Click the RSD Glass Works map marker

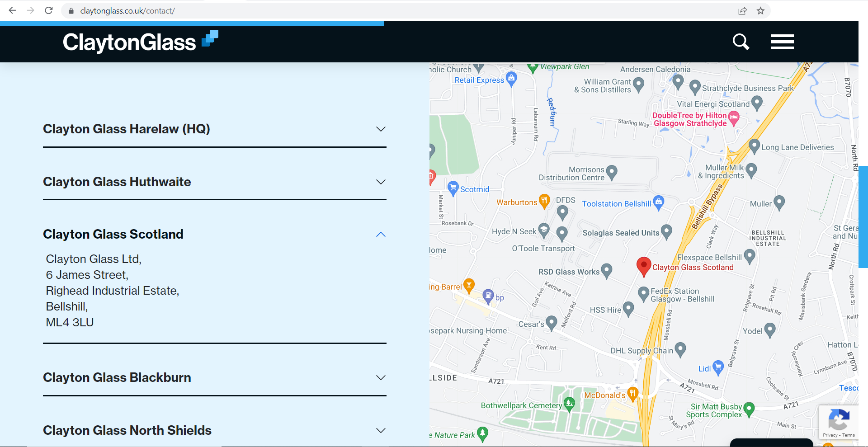(x=607, y=271)
